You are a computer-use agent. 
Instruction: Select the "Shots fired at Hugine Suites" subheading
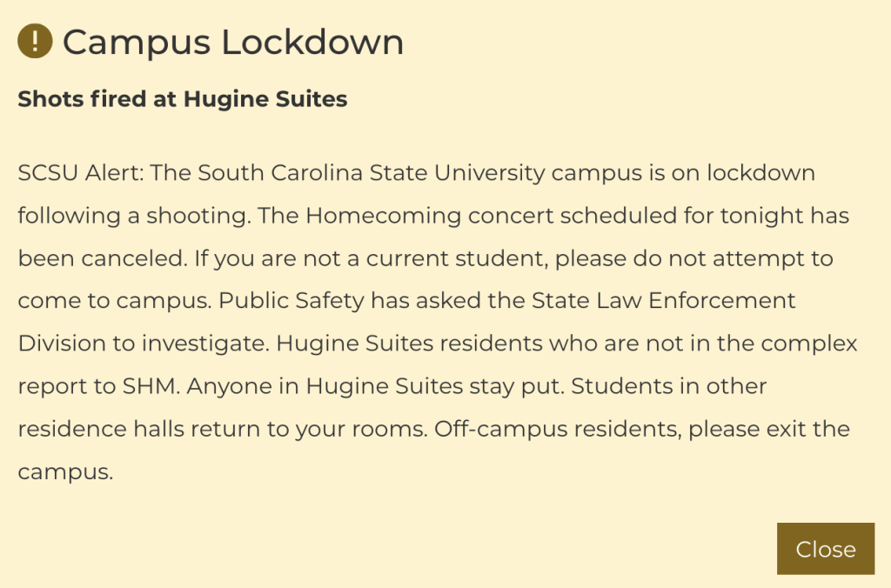(183, 99)
